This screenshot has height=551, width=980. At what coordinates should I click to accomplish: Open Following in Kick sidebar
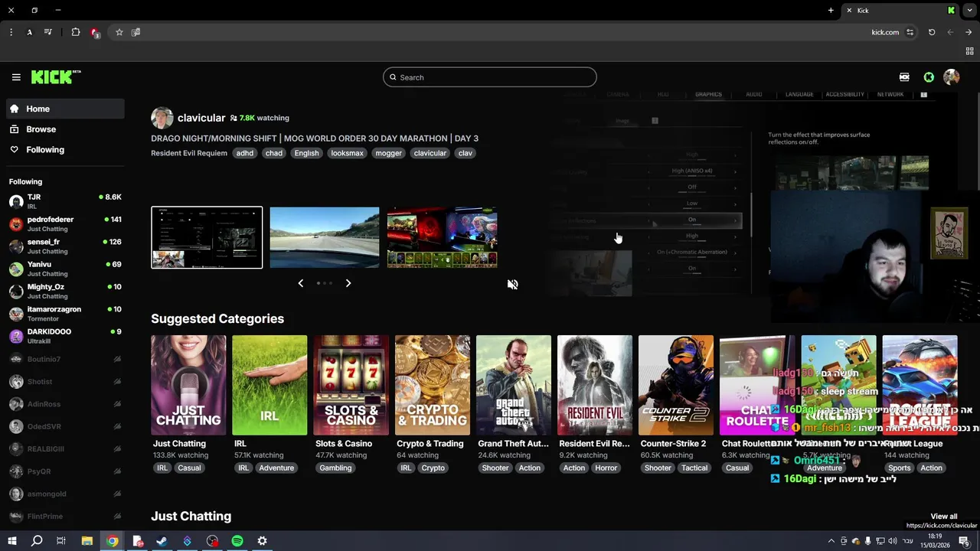65,150
